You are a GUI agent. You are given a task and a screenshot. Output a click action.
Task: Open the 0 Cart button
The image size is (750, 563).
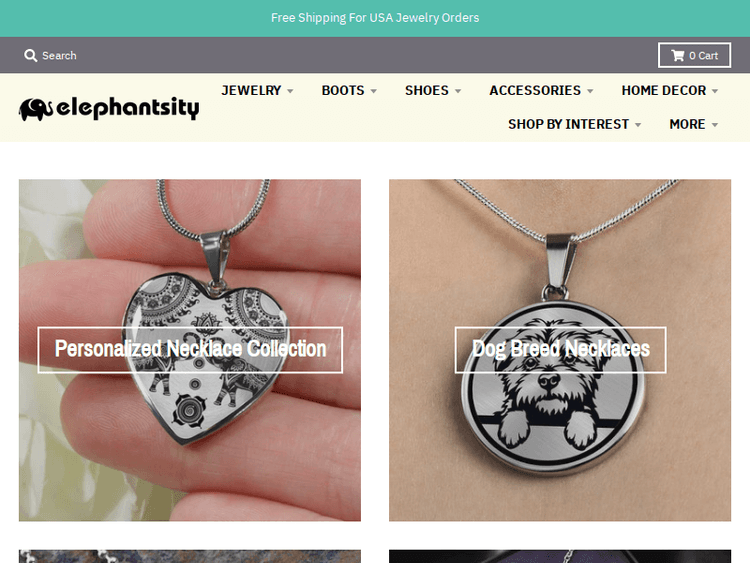(694, 55)
